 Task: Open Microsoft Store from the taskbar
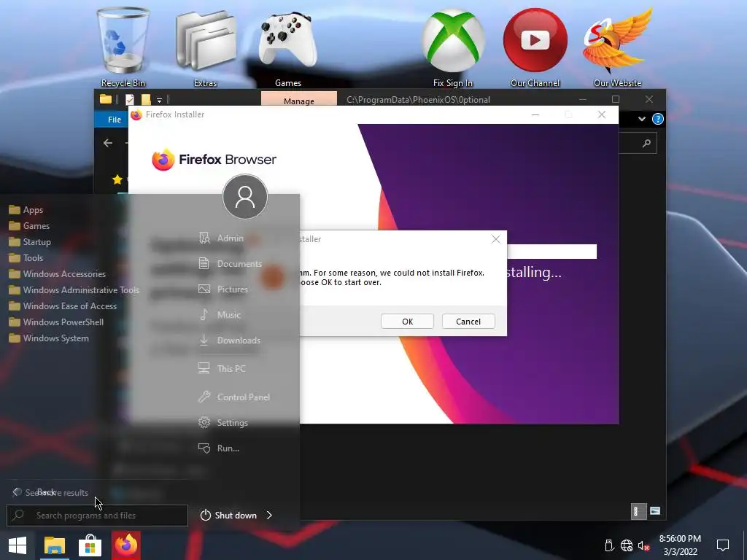coord(90,545)
